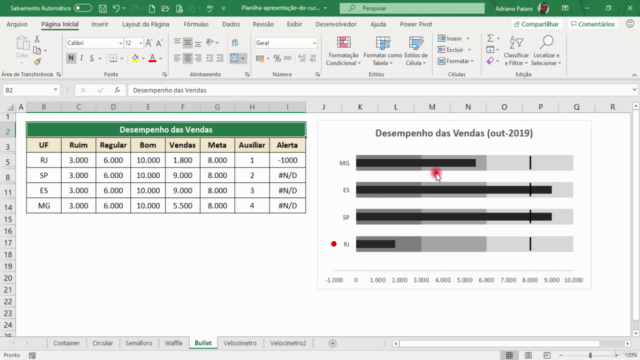Click the Clear eraser icon in Edição
The height and width of the screenshot is (360, 640).
(x=490, y=61)
